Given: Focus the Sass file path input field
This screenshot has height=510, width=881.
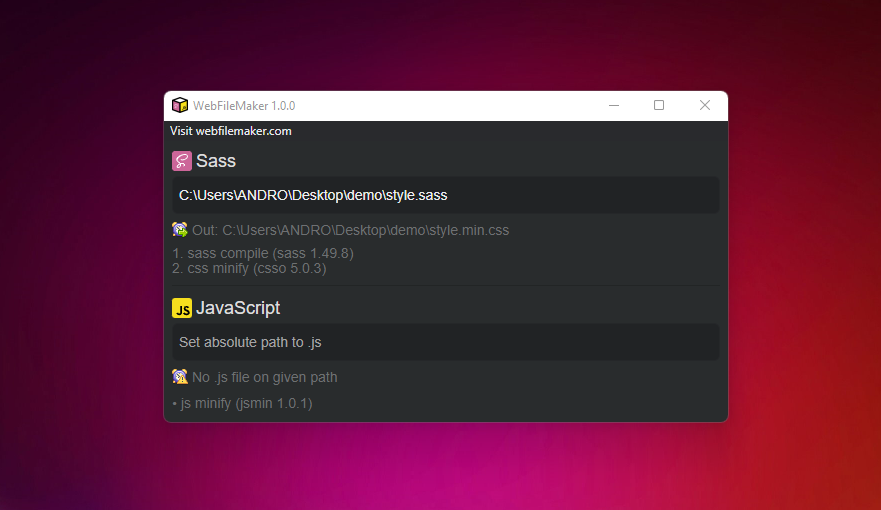Looking at the screenshot, I should [446, 195].
